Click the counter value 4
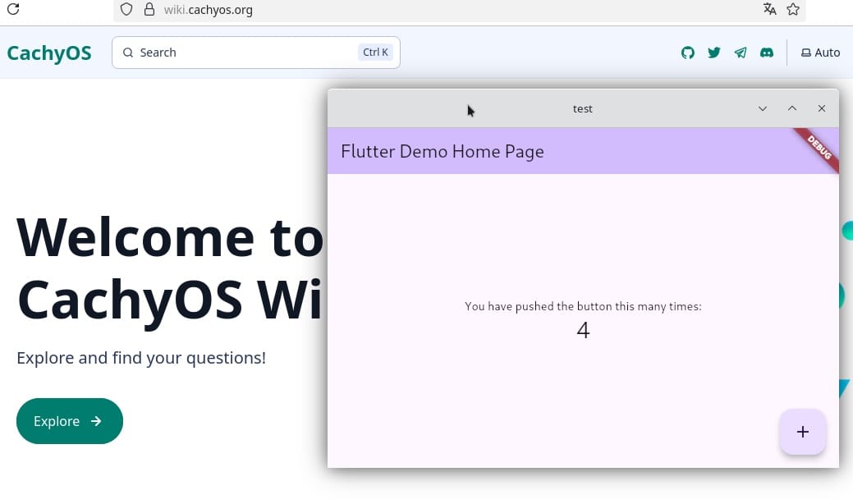This screenshot has width=853, height=504. pos(583,330)
